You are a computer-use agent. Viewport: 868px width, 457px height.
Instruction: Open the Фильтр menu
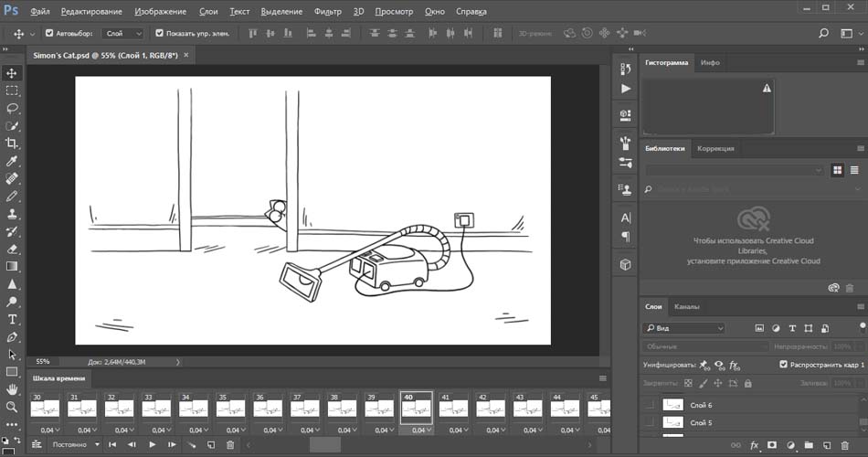tap(328, 11)
